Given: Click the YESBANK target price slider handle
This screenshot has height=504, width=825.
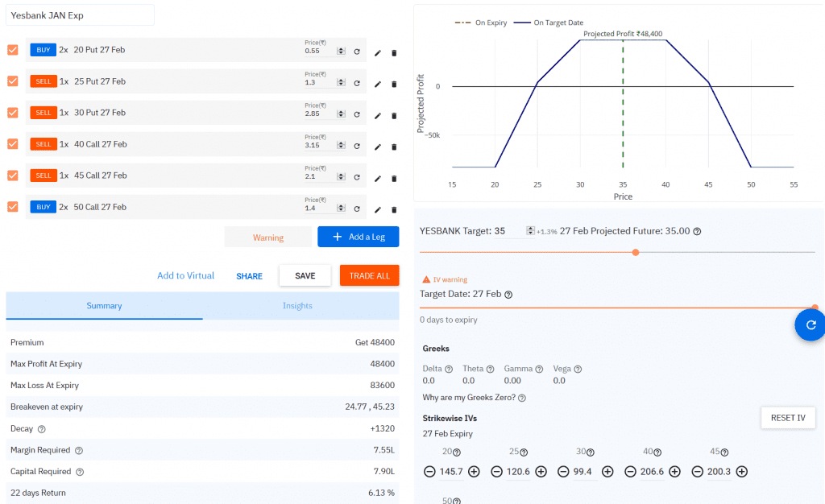Looking at the screenshot, I should pyautogui.click(x=636, y=252).
